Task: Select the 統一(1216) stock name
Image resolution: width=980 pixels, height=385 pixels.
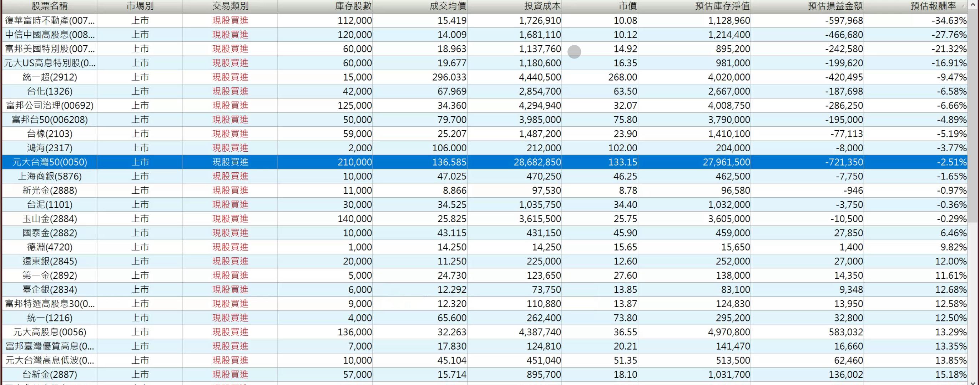Action: pos(50,318)
